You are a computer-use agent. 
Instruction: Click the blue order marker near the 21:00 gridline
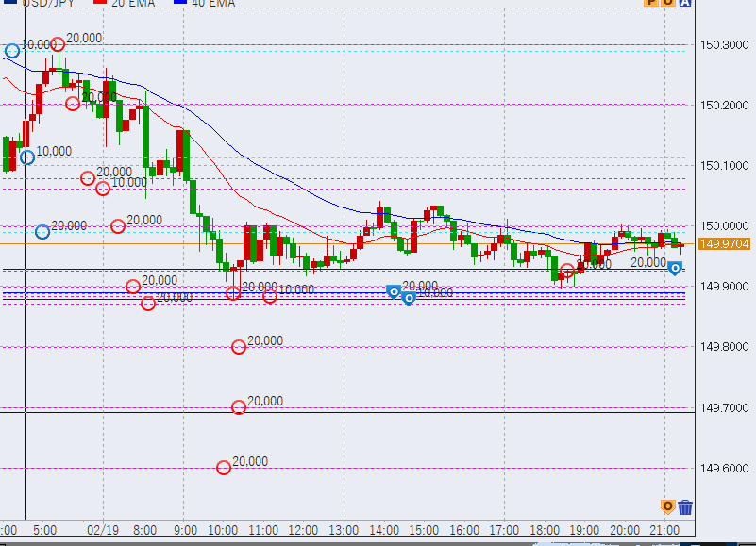676,269
